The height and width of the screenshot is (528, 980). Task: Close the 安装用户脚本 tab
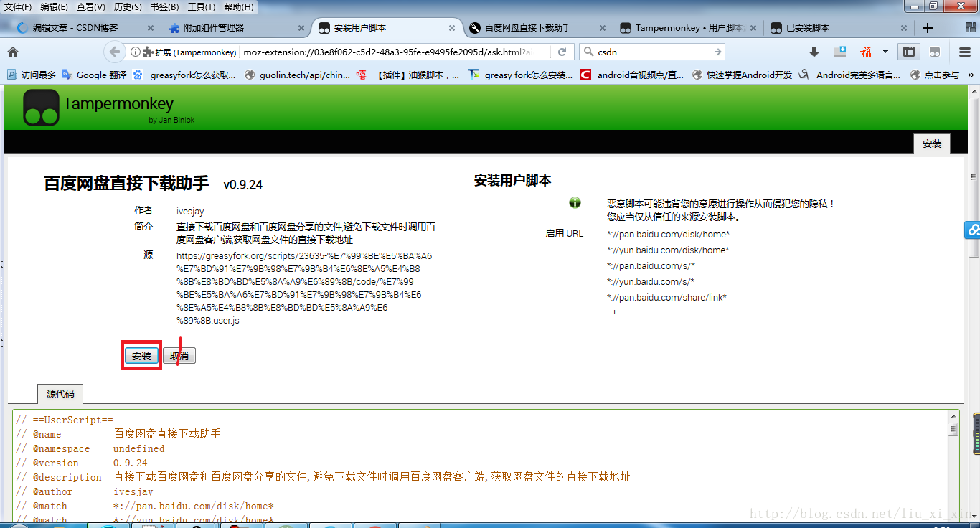451,28
